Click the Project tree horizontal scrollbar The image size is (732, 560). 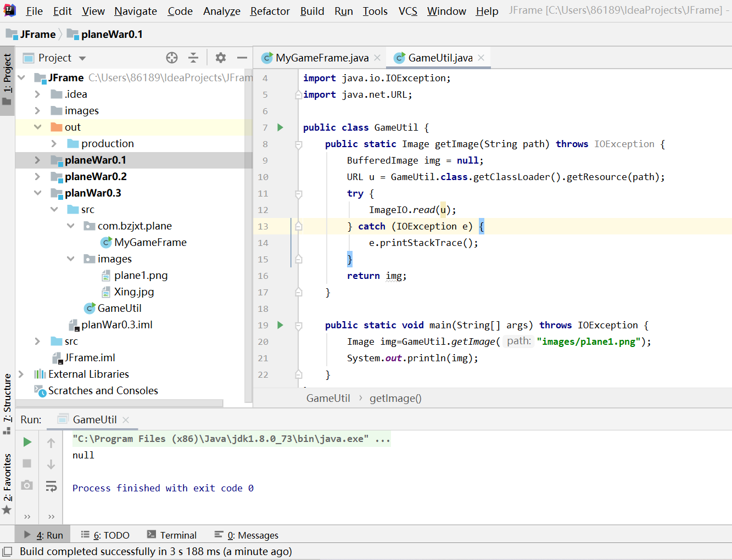[x=119, y=403]
